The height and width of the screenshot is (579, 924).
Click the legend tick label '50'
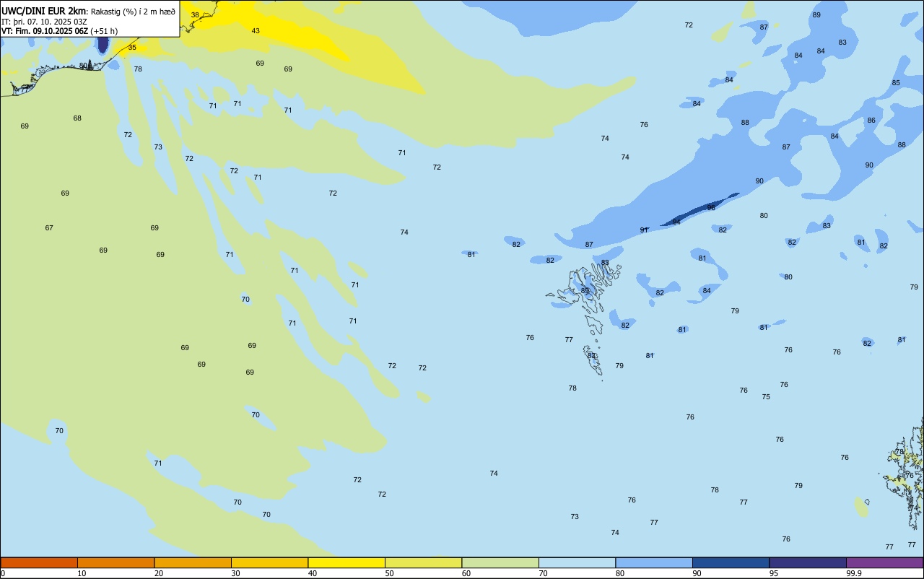389,573
